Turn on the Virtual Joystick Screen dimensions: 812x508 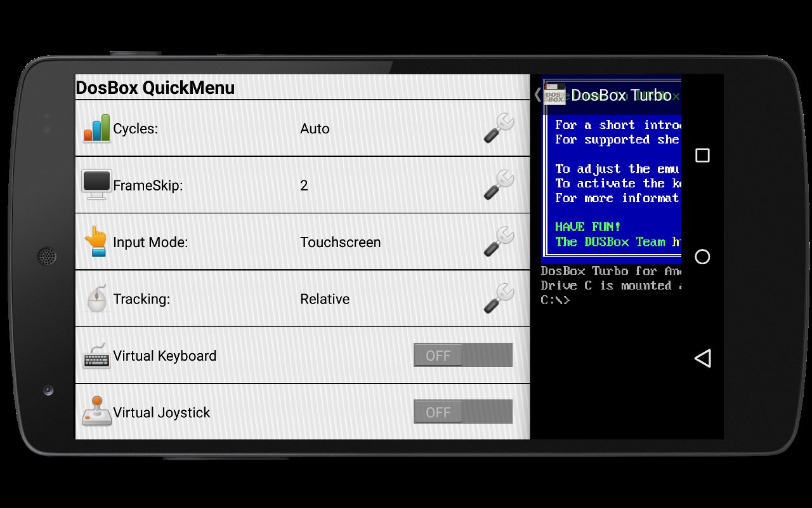pos(462,411)
